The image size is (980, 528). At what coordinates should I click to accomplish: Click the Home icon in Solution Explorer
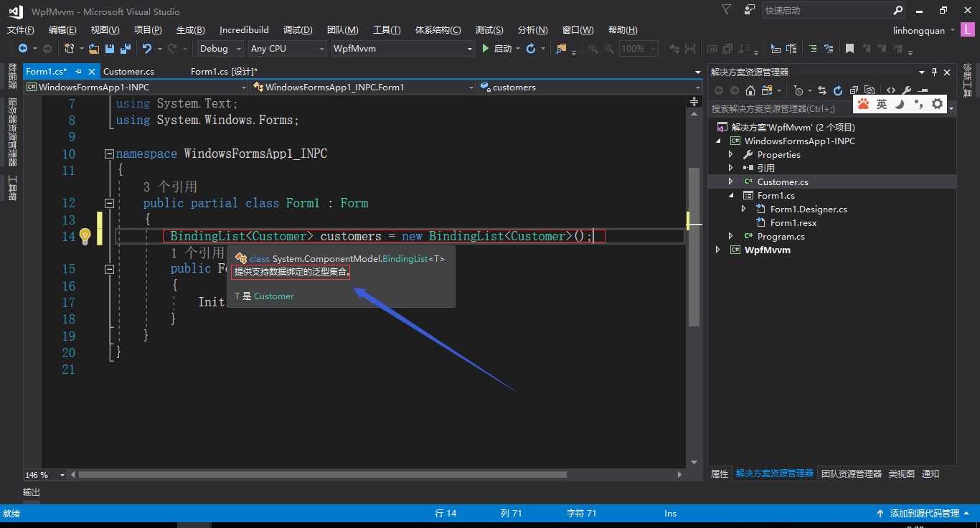[x=750, y=90]
